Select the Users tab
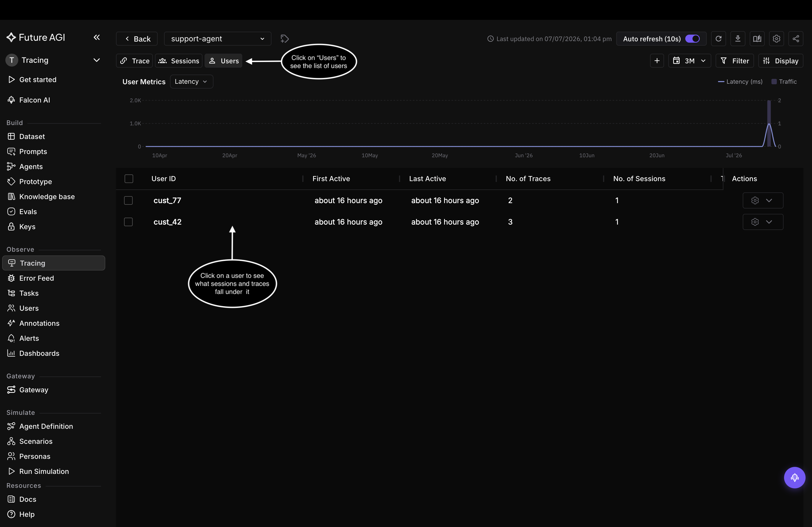This screenshot has height=527, width=812. tap(223, 61)
